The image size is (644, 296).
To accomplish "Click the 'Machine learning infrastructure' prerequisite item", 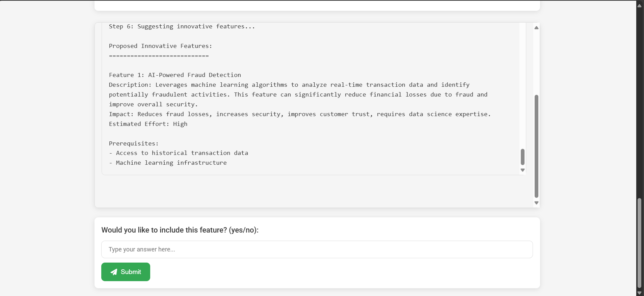I will point(171,163).
